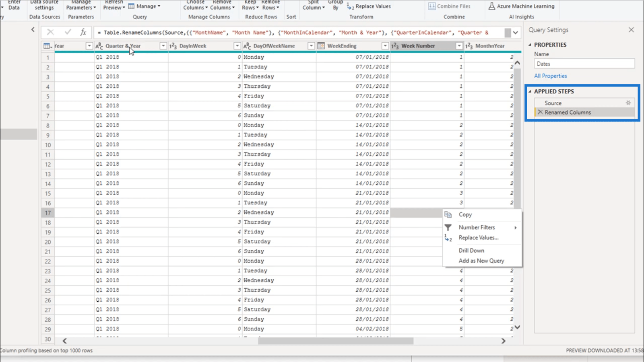644x362 pixels.
Task: Select the Week Number column header
Action: [418, 46]
